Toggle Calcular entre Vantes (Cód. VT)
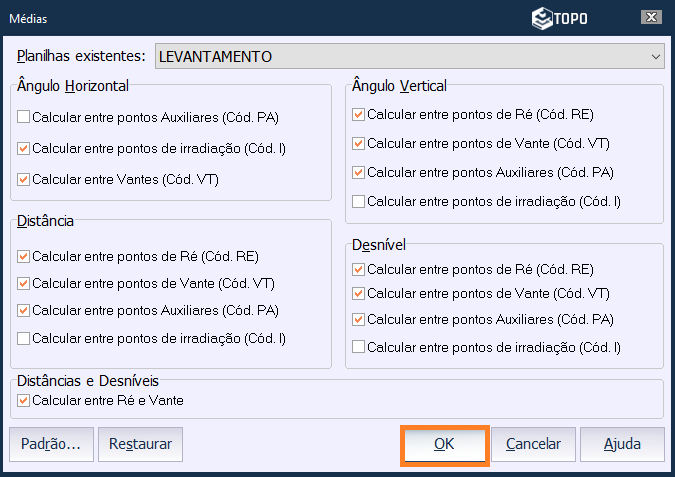675x477 pixels. pyautogui.click(x=24, y=180)
